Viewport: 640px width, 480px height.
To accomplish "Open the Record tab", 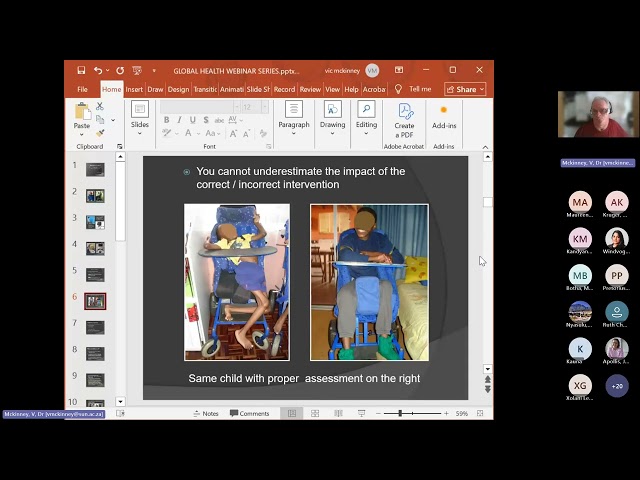I will [284, 89].
